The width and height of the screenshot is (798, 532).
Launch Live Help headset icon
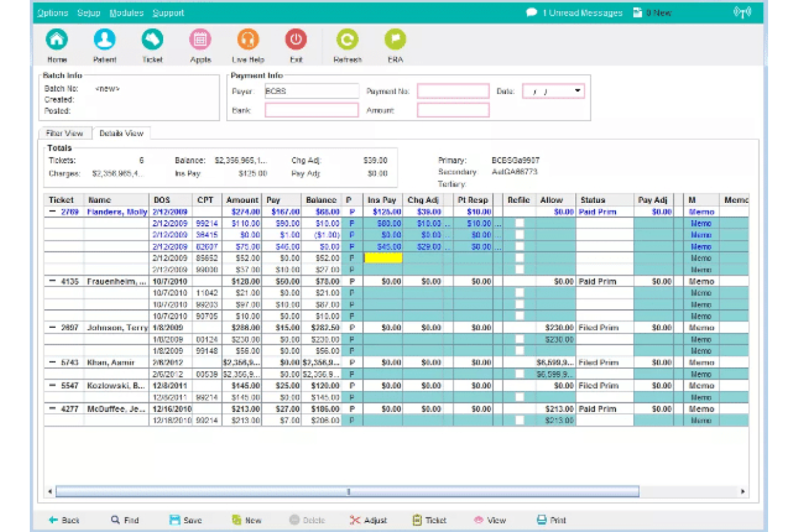pos(248,39)
